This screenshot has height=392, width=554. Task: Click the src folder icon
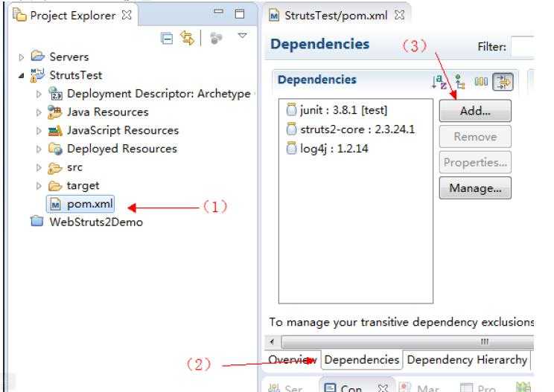point(55,167)
